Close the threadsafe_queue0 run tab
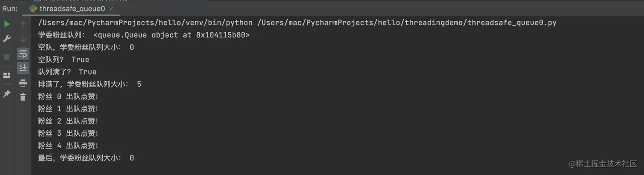Screen dimensions: 644x175 click(x=110, y=9)
